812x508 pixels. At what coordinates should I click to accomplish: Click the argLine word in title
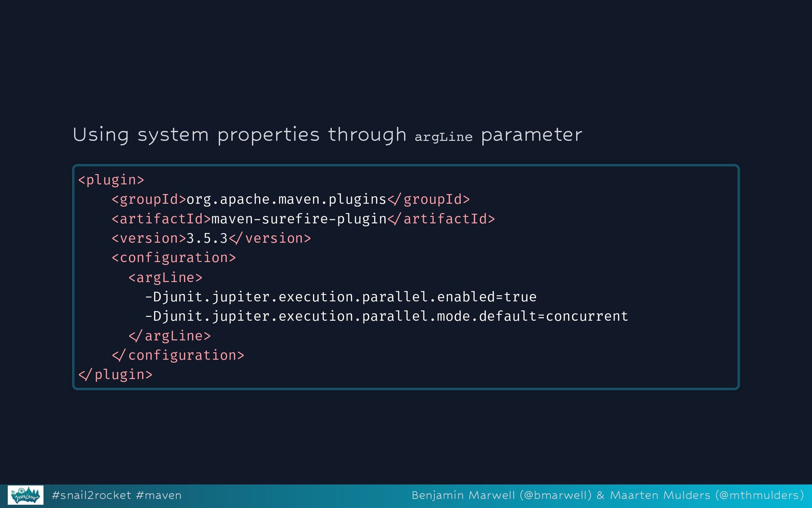pos(443,137)
